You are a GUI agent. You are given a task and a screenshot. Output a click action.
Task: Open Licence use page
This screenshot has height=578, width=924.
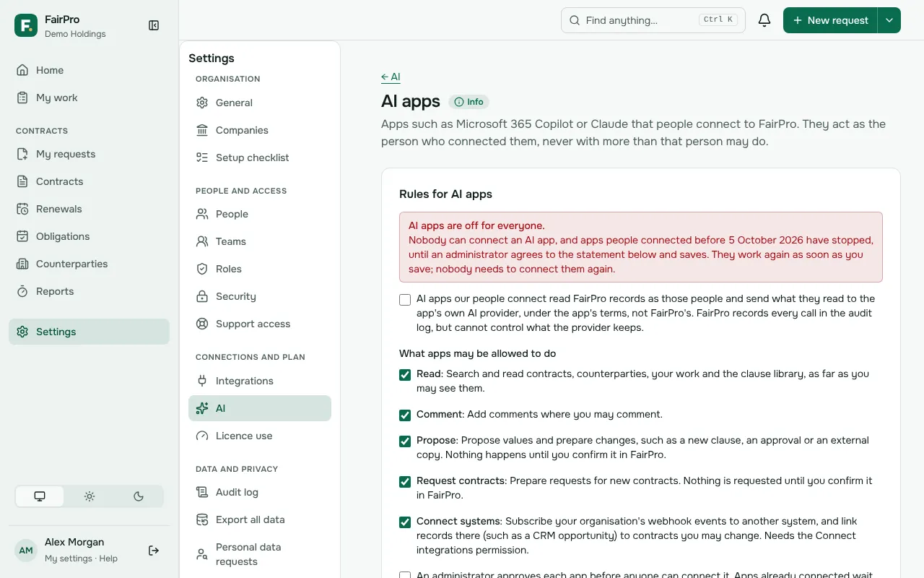coord(260,436)
